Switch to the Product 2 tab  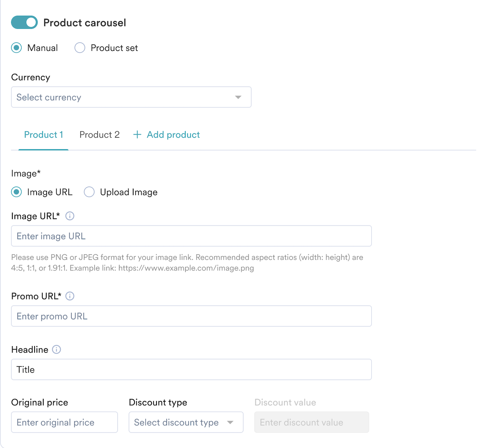(x=99, y=135)
